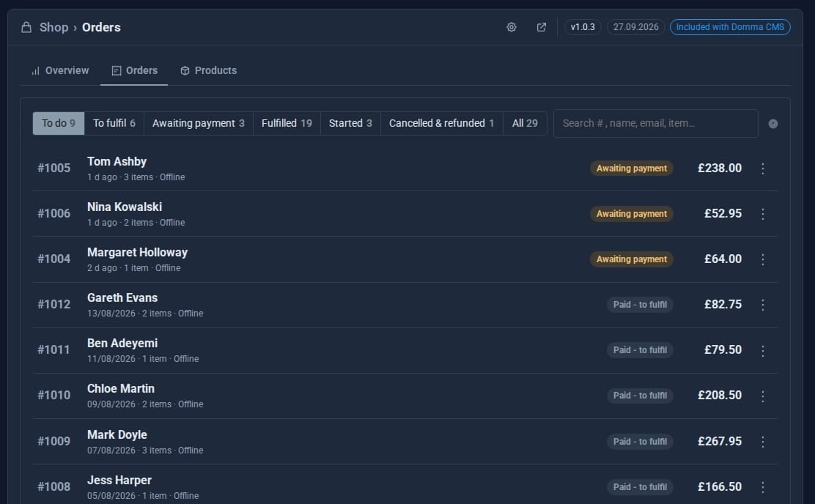Click Paid - to fulfil badge on #1010
815x504 pixels.
640,396
